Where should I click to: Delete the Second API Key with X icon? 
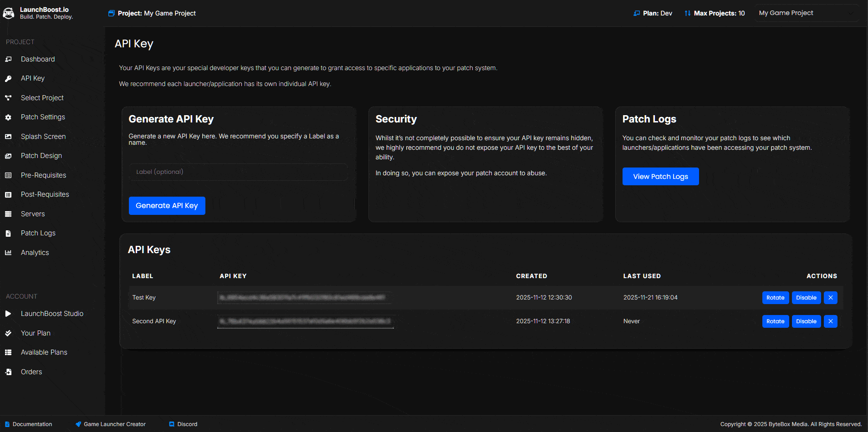tap(831, 321)
